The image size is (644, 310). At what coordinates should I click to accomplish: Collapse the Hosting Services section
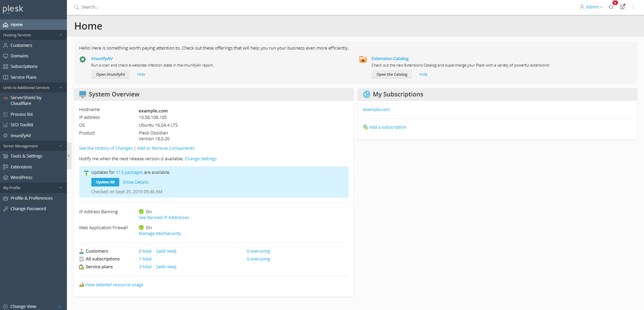(60, 35)
